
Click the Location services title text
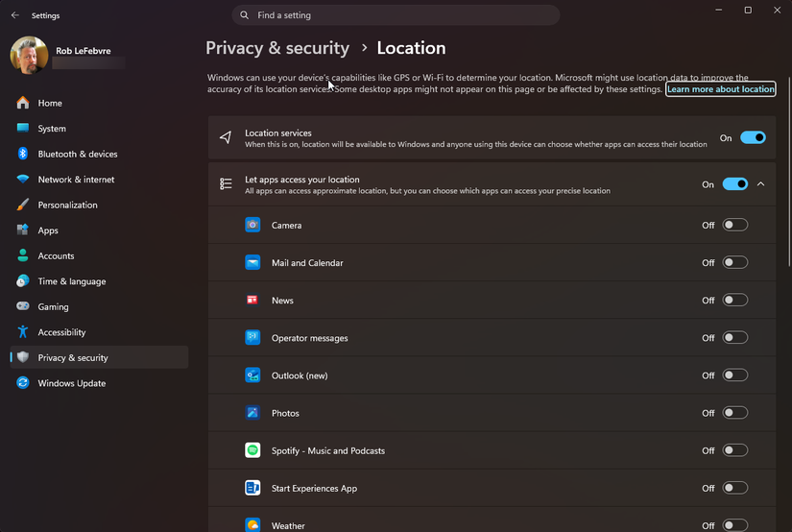277,133
